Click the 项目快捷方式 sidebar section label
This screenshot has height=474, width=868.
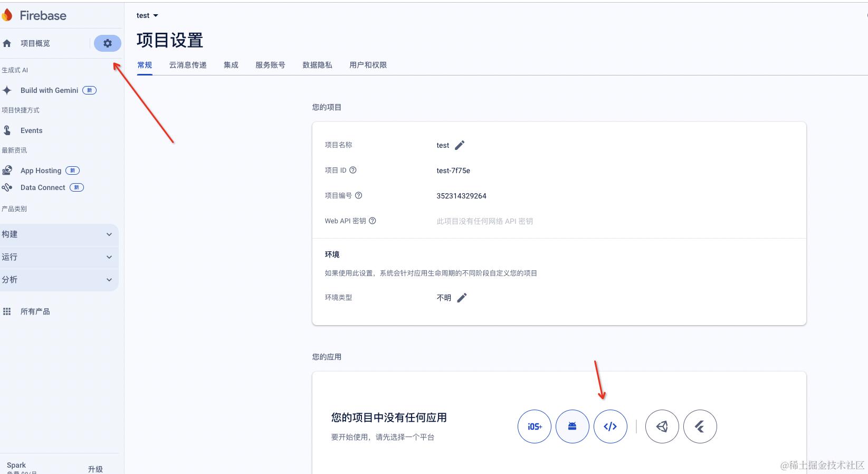(x=21, y=110)
